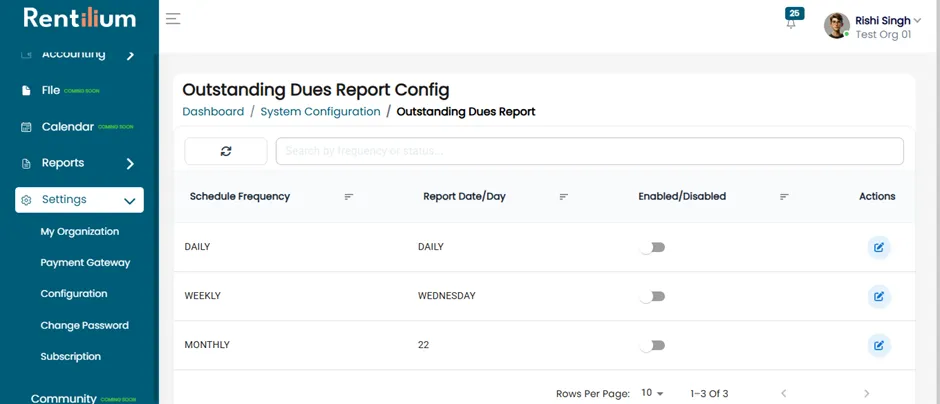Click the Settings gear icon in sidebar
This screenshot has height=404, width=940.
[26, 200]
